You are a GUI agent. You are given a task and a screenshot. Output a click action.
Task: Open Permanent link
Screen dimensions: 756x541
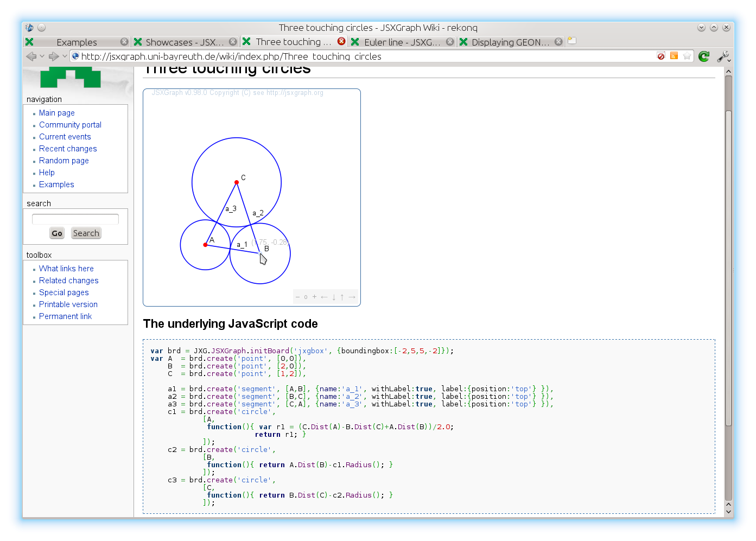pyautogui.click(x=66, y=316)
